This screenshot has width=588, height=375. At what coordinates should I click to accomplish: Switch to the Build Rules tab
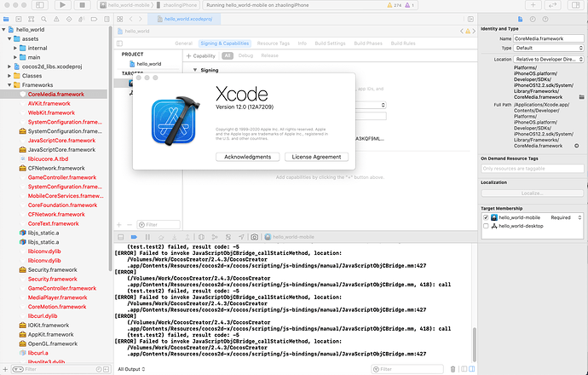[403, 43]
